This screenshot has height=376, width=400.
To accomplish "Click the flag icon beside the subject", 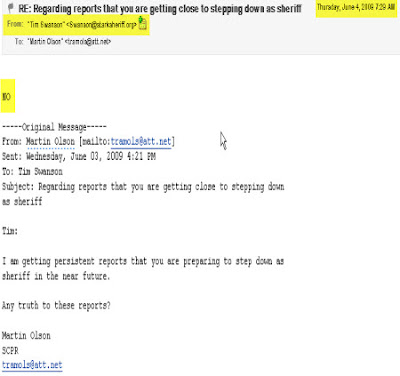I will click(10, 8).
